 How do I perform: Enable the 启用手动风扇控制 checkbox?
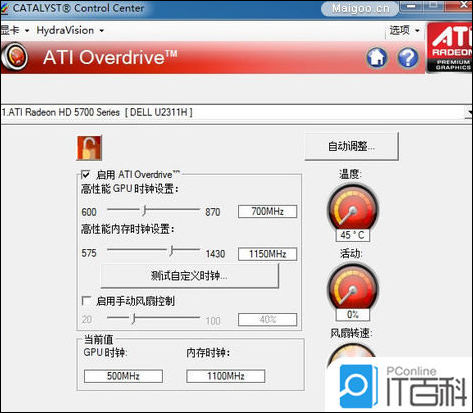[x=86, y=301]
